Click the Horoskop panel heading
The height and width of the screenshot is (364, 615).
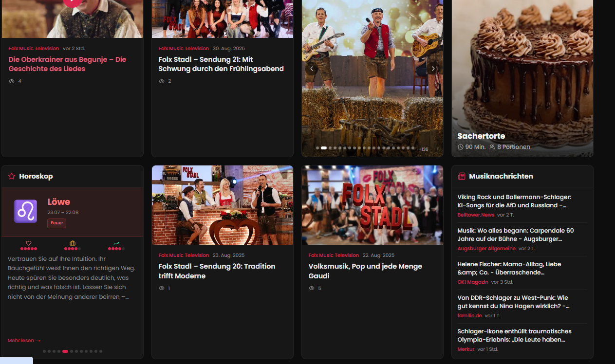pyautogui.click(x=36, y=176)
